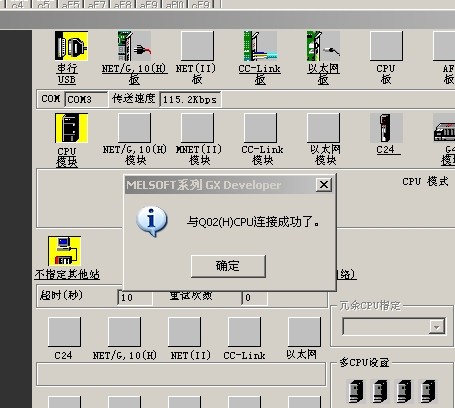Click the grey NET(II) 板 placeholder icon

click(197, 46)
